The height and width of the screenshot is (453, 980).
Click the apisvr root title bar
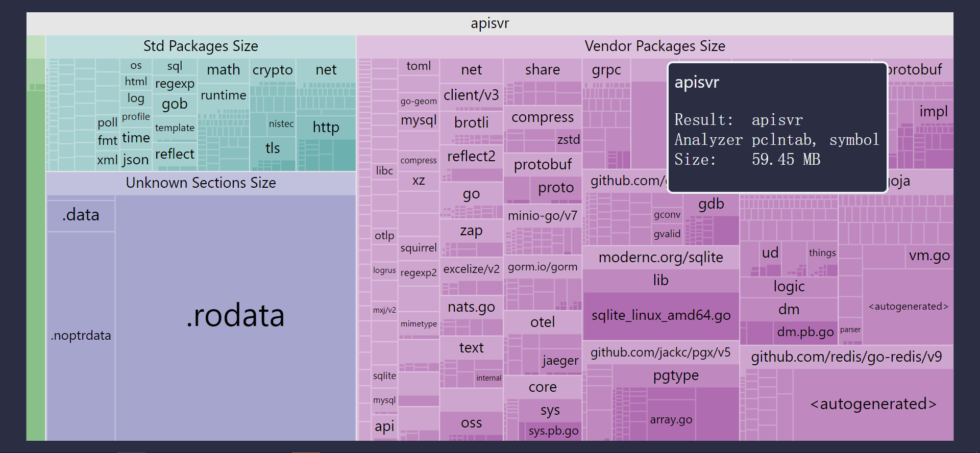click(489, 23)
